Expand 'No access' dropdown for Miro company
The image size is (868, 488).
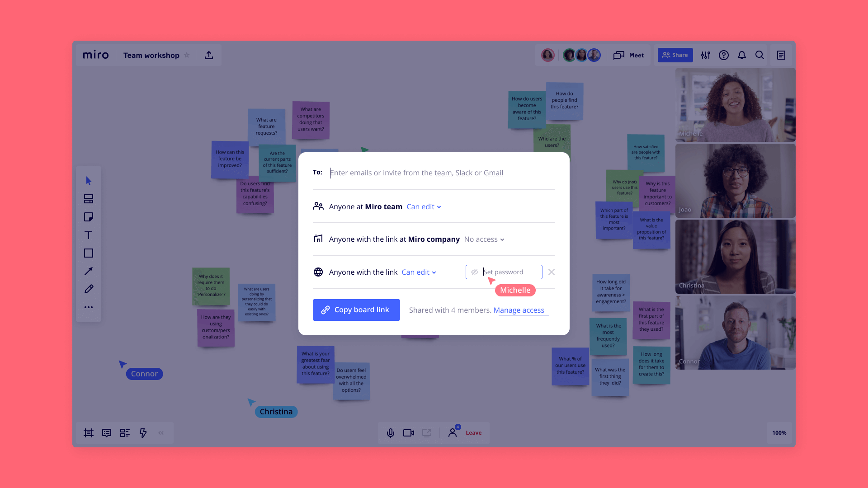tap(484, 239)
